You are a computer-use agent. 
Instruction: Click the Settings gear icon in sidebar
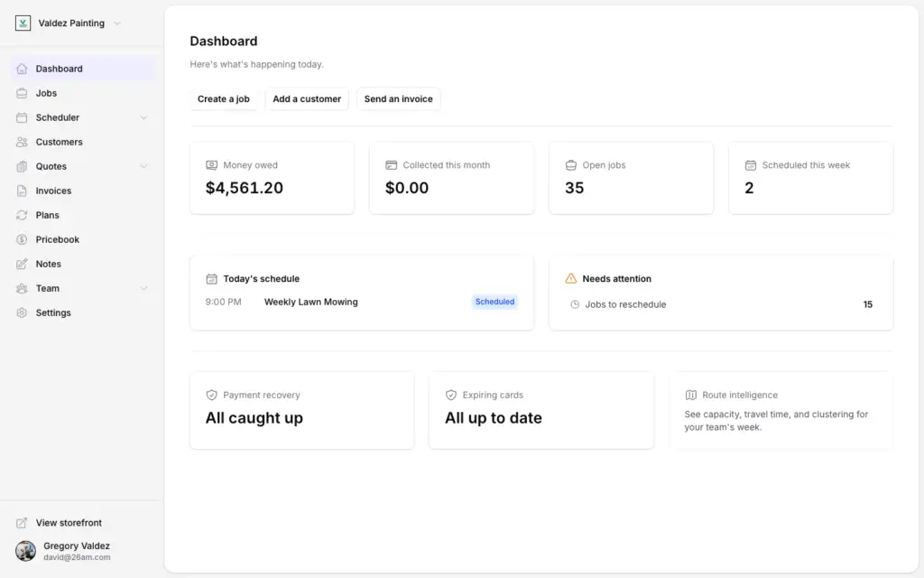point(22,312)
